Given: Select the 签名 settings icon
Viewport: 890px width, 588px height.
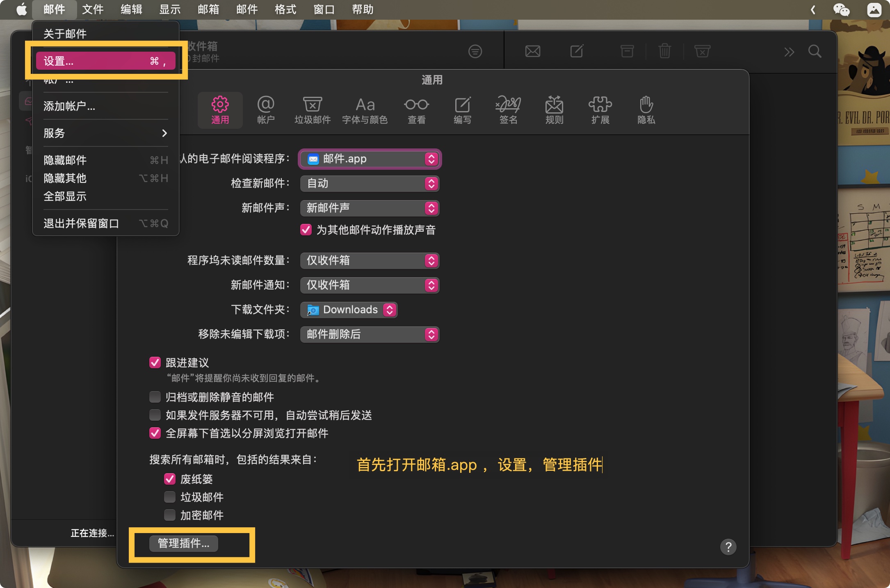Looking at the screenshot, I should (x=509, y=110).
